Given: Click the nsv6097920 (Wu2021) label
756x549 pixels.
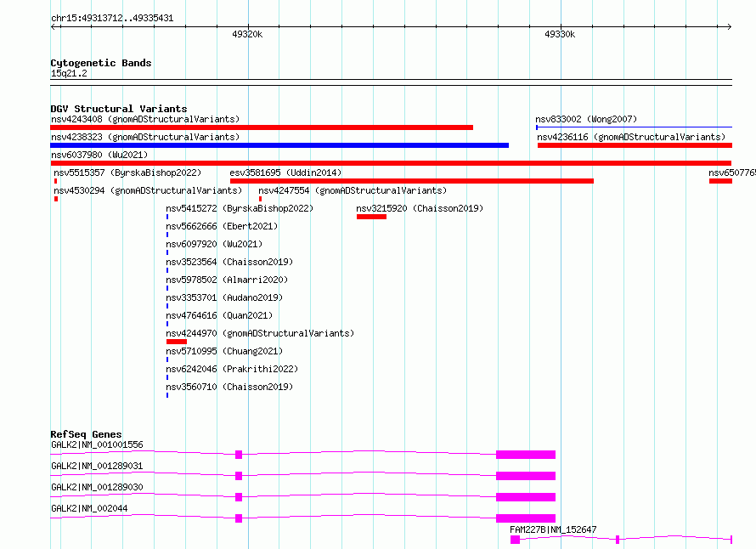Looking at the screenshot, I should [214, 244].
